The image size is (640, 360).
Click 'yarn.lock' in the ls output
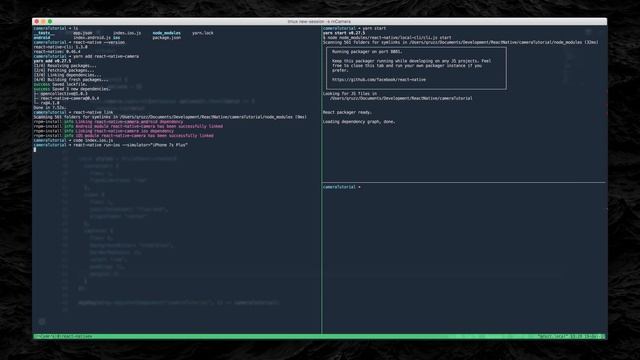[x=203, y=33]
